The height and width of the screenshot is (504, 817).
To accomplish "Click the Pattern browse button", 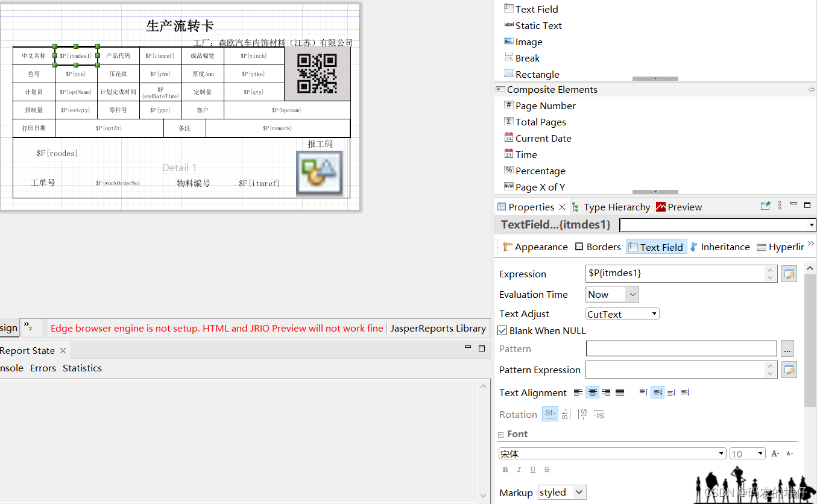I will click(787, 348).
